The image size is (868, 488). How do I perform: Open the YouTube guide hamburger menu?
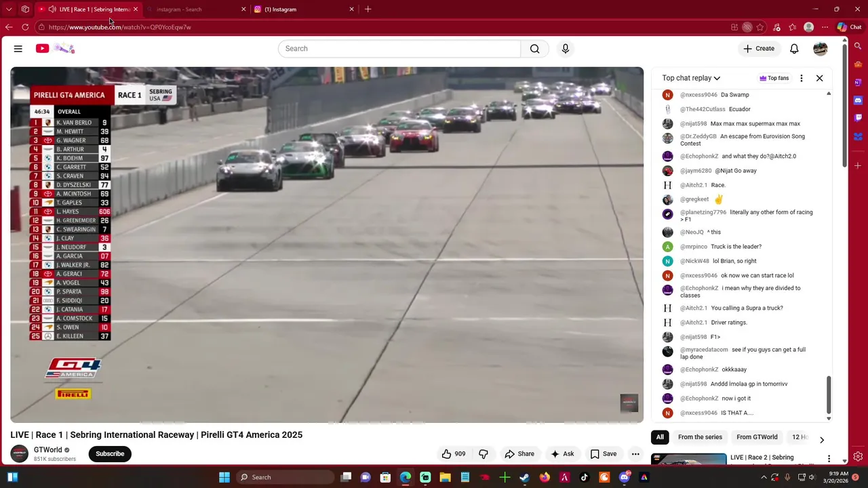pyautogui.click(x=18, y=49)
